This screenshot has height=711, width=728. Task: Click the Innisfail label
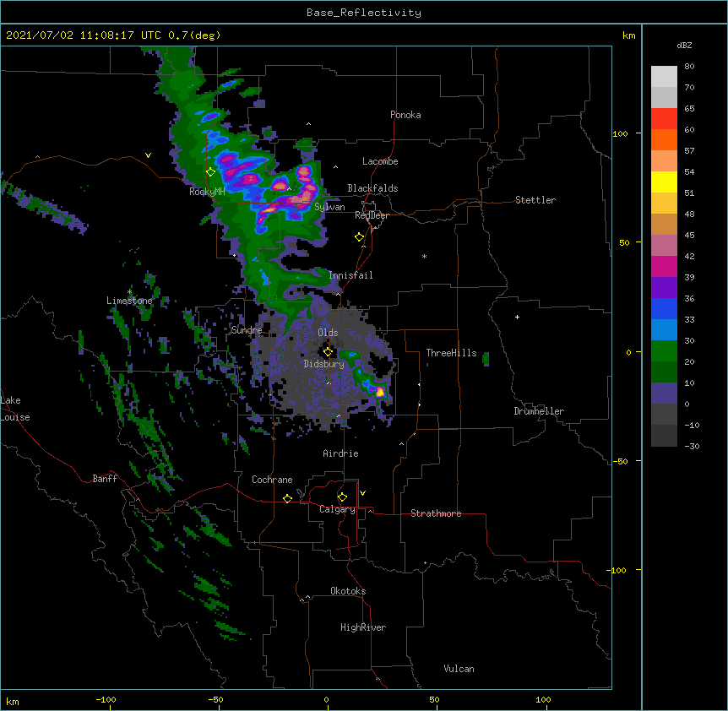[x=351, y=275]
